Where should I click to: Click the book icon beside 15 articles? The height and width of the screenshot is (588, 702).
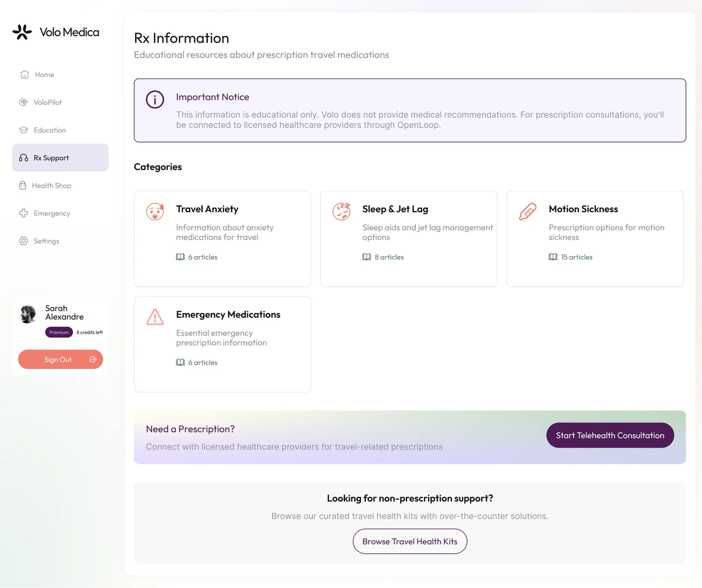click(553, 257)
